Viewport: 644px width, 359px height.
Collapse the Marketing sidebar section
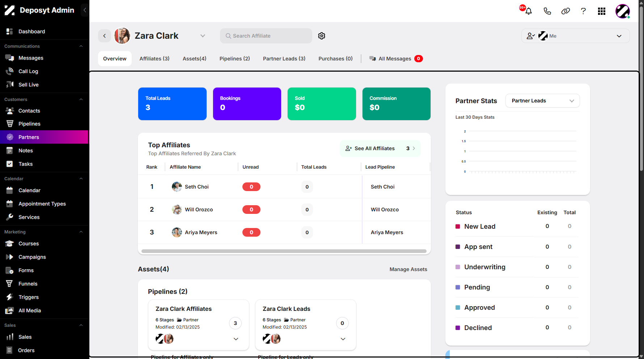pos(81,232)
